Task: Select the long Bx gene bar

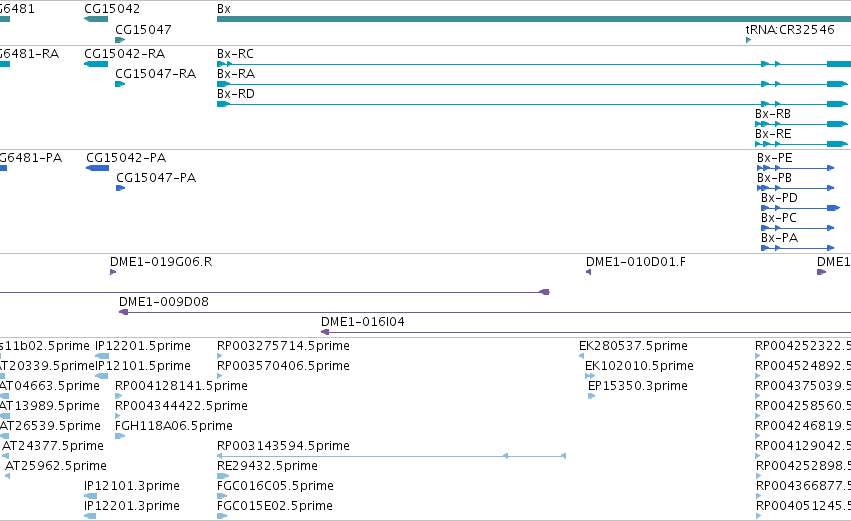Action: 534,19
